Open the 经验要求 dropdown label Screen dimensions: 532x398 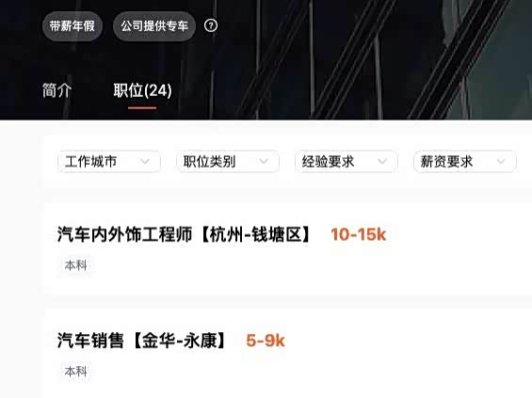[x=328, y=162]
